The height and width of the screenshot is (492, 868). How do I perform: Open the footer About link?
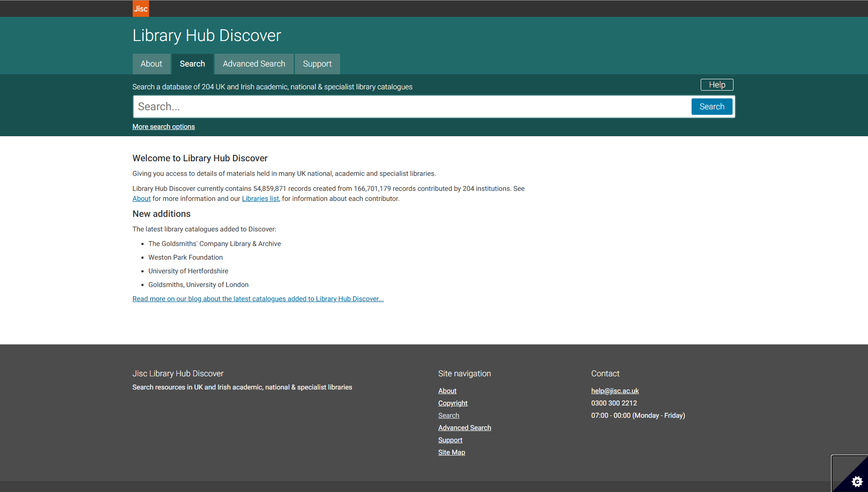[447, 391]
